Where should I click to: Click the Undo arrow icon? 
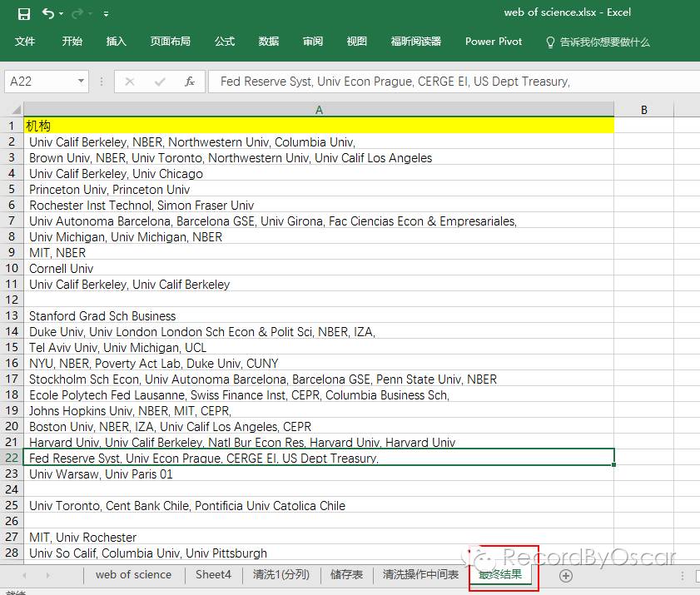[47, 13]
